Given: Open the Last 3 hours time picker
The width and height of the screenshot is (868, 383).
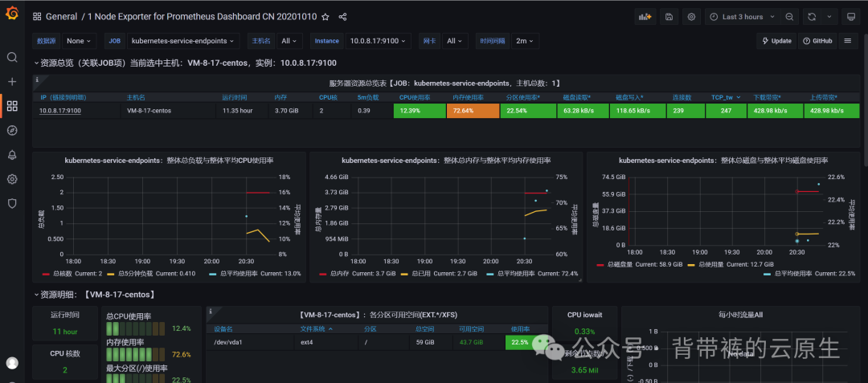Looking at the screenshot, I should (x=742, y=17).
